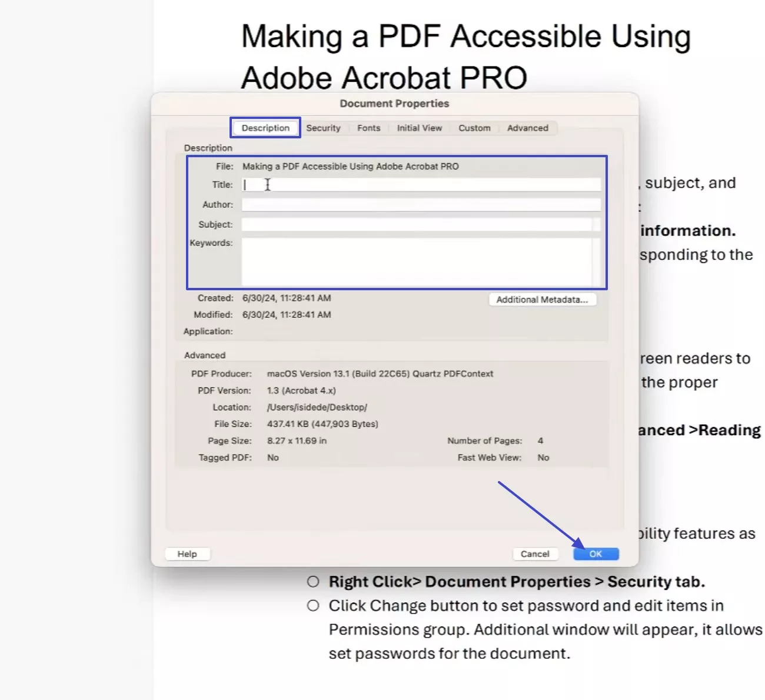Click the Tagged PDF value showing No
Image resolution: width=765 pixels, height=700 pixels.
(272, 457)
